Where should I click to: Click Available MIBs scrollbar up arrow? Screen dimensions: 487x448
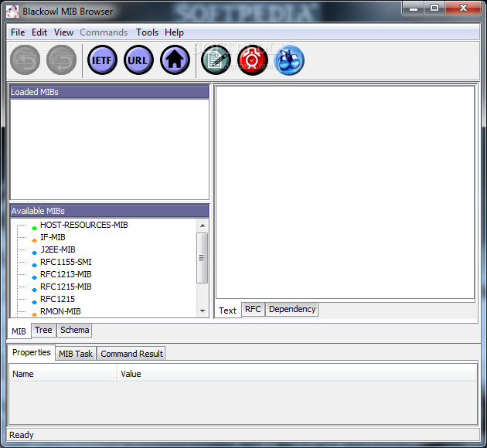203,226
